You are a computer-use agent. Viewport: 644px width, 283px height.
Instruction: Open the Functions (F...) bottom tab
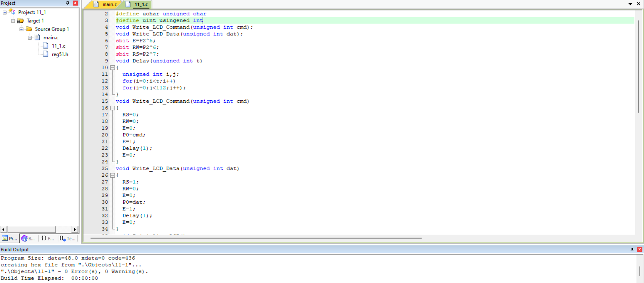(x=47, y=238)
